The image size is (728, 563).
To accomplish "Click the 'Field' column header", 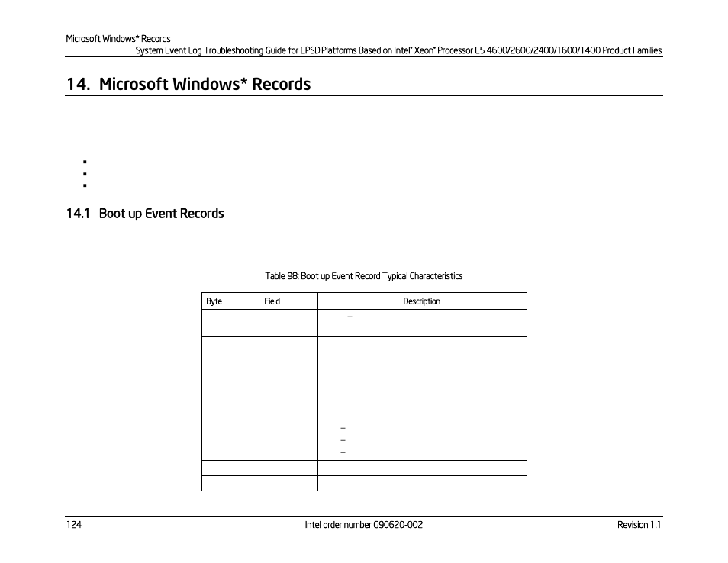I will coord(272,301).
